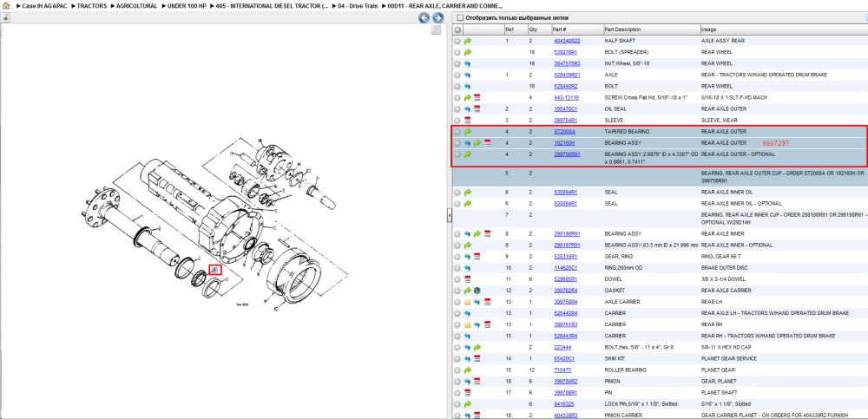The height and width of the screenshot is (419, 868).
Task: Open the 485 - International Diesel Tractor breadcrumb
Action: point(273,6)
